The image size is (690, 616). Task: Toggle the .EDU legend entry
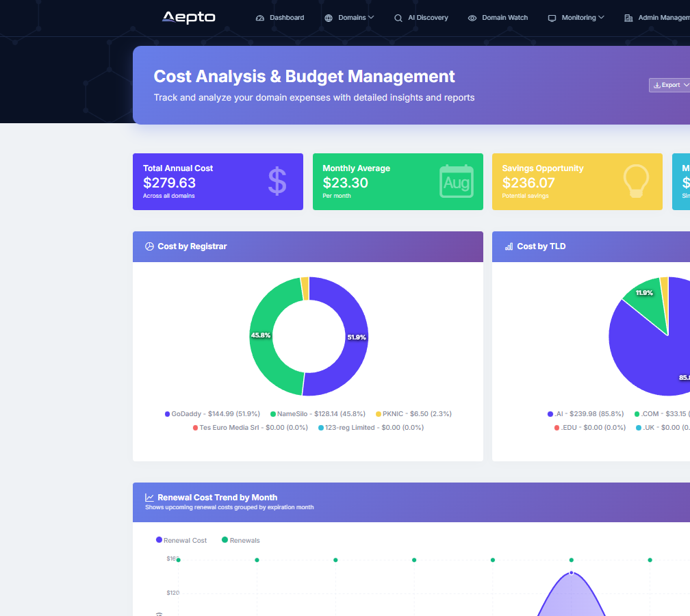click(589, 428)
